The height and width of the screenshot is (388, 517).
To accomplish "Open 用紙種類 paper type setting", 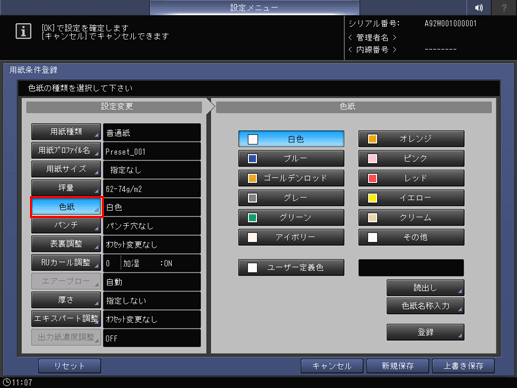I will coord(66,132).
